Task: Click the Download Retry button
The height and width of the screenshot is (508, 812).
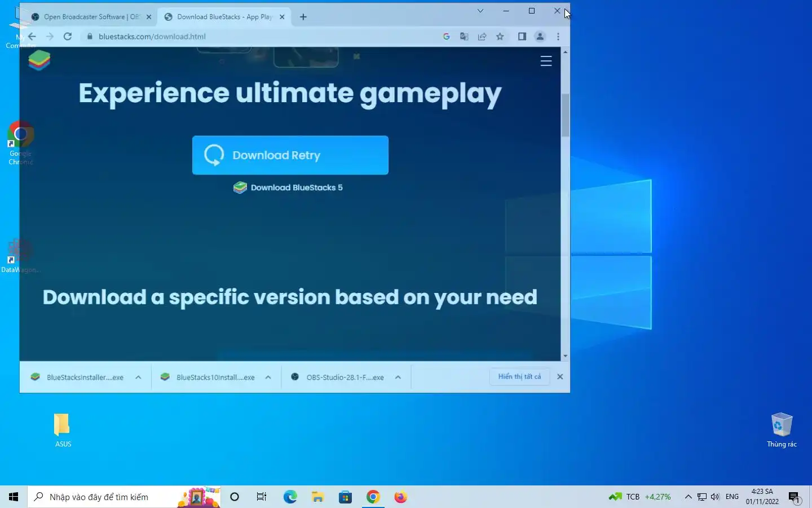Action: coord(290,155)
